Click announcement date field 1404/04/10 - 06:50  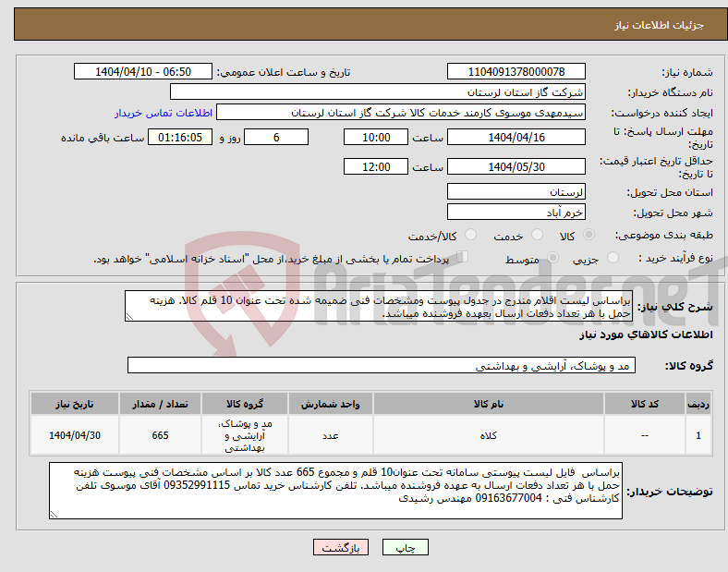143,71
